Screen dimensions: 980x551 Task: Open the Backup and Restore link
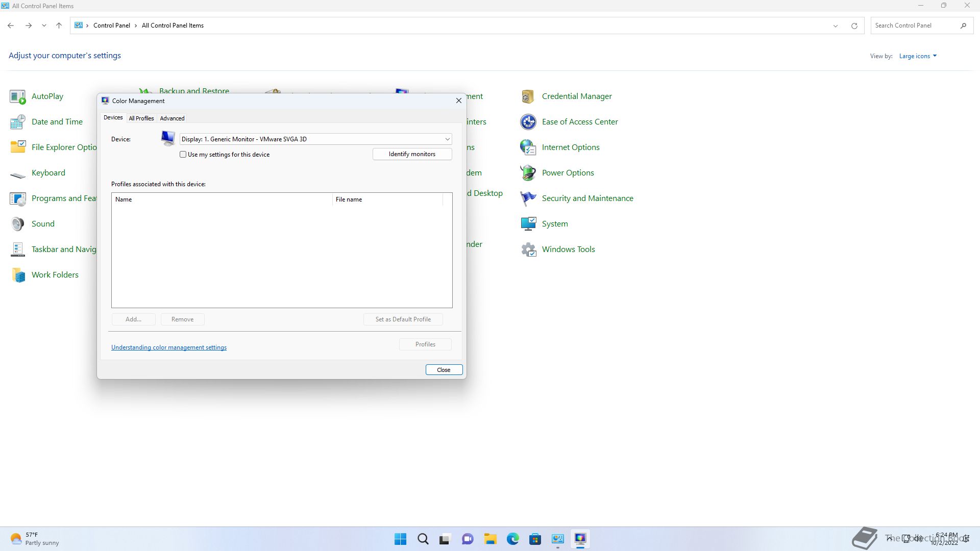(194, 91)
